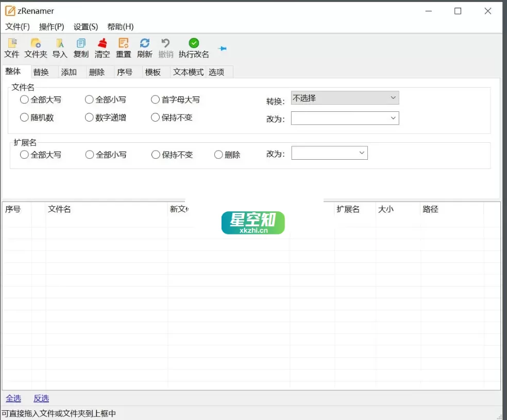The height and width of the screenshot is (420, 507).
Task: Click the small blue pin icon after 执行改名
Action: tap(222, 49)
